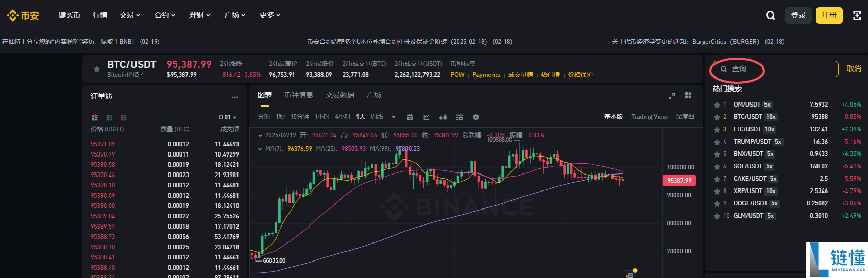Image resolution: width=868 pixels, height=278 pixels.
Task: Star XRP/USDT in hot search list
Action: 717,191
